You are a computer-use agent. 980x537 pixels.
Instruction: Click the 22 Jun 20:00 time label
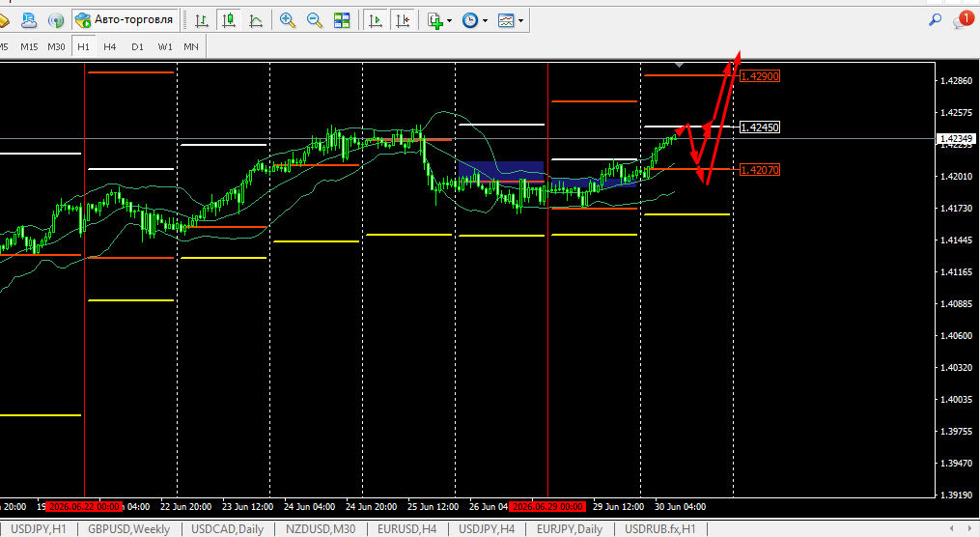tap(185, 506)
